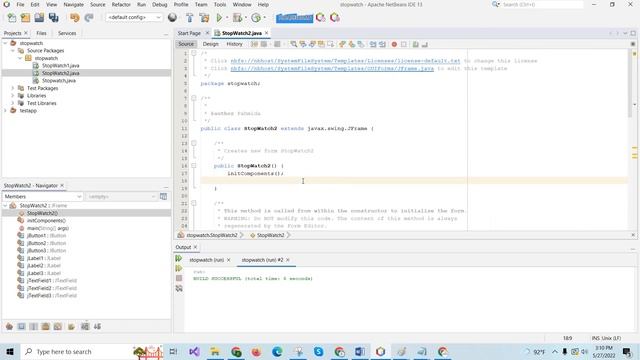Click the Rerun green arrows in Output
Viewport: 640px width, 360px height.
179,258
